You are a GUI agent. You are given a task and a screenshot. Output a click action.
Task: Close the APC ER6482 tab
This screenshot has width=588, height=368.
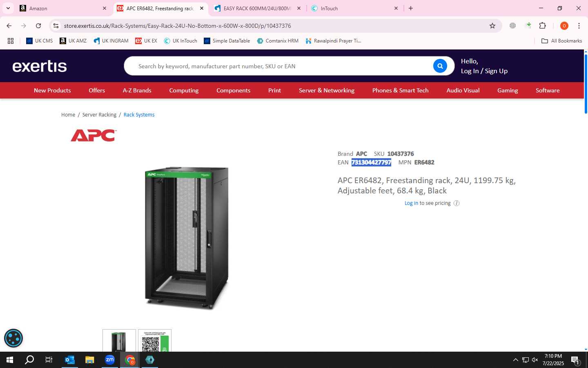click(x=201, y=8)
